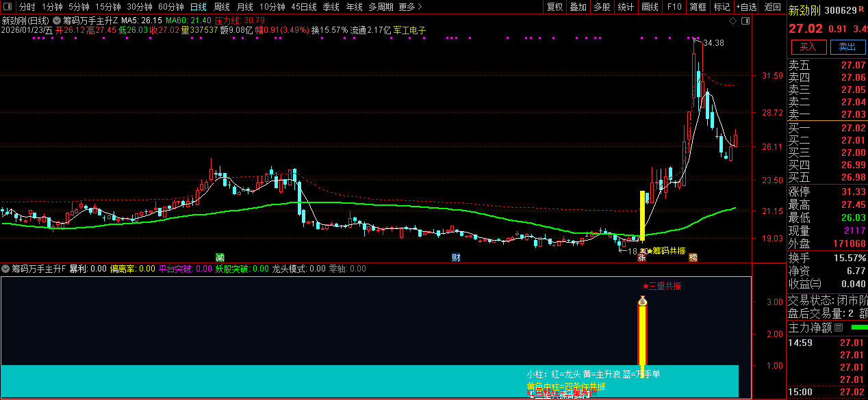The width and height of the screenshot is (868, 400).
Task: Click the 34.38 high price label
Action: point(713,42)
